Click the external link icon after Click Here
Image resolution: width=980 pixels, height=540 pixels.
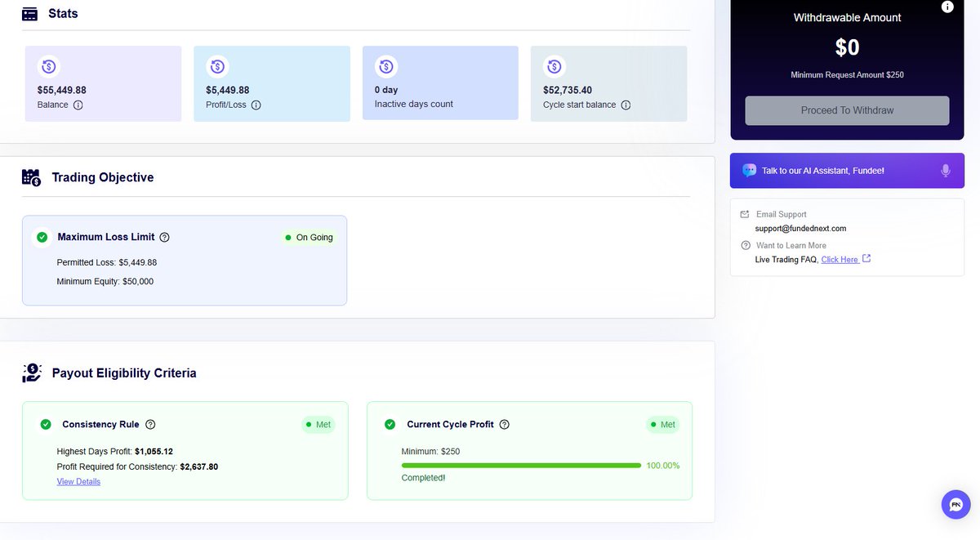pyautogui.click(x=866, y=258)
